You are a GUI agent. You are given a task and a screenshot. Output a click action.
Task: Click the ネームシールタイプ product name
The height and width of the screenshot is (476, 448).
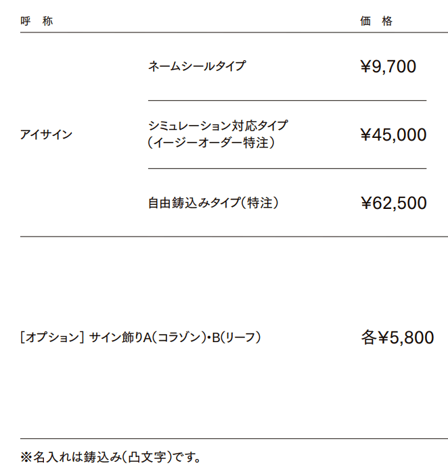pyautogui.click(x=197, y=66)
